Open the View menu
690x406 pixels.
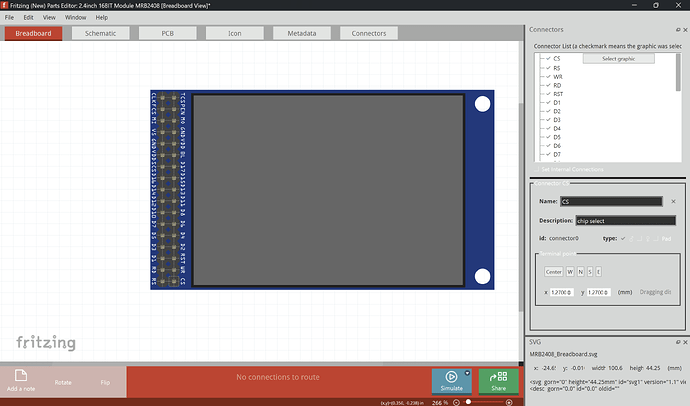pos(49,18)
